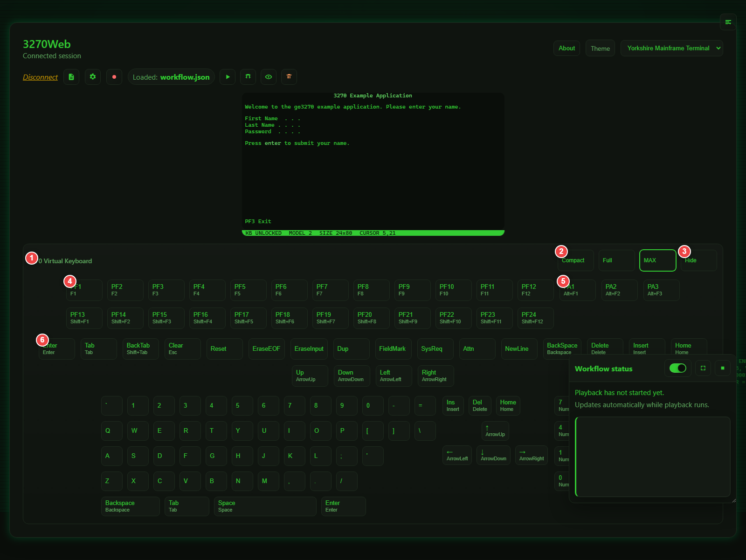Start recording with the red record icon

114,77
